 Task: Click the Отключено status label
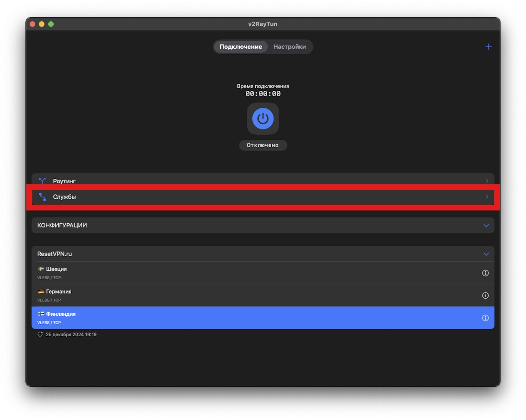coord(263,145)
